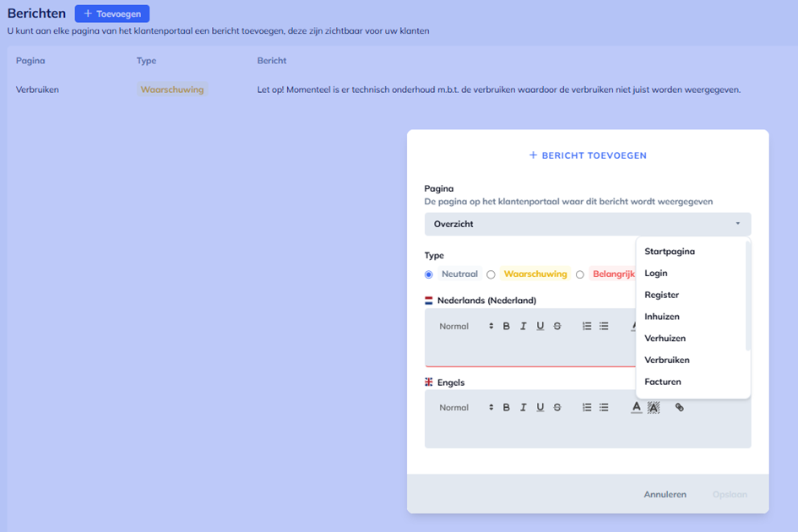This screenshot has width=798, height=532.
Task: Select Inhuizen option
Action: [661, 317]
